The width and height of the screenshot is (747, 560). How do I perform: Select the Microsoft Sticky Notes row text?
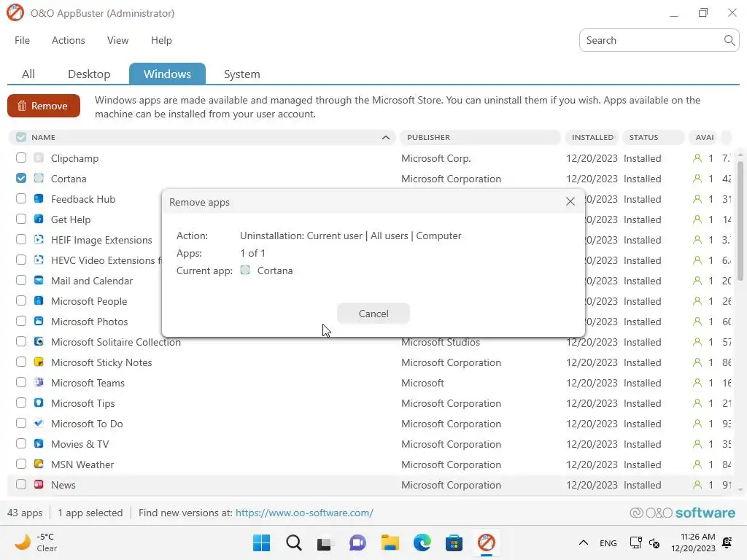click(101, 362)
